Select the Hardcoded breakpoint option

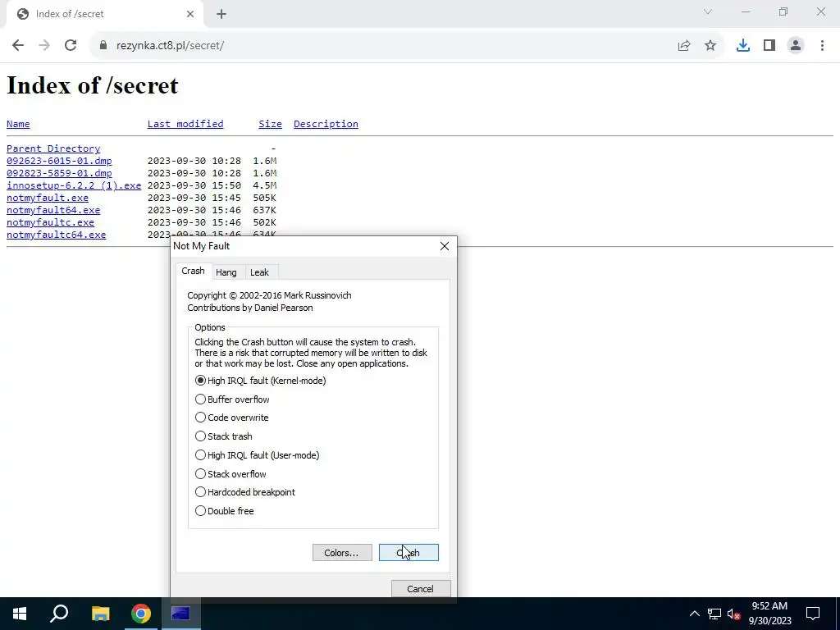245,492
